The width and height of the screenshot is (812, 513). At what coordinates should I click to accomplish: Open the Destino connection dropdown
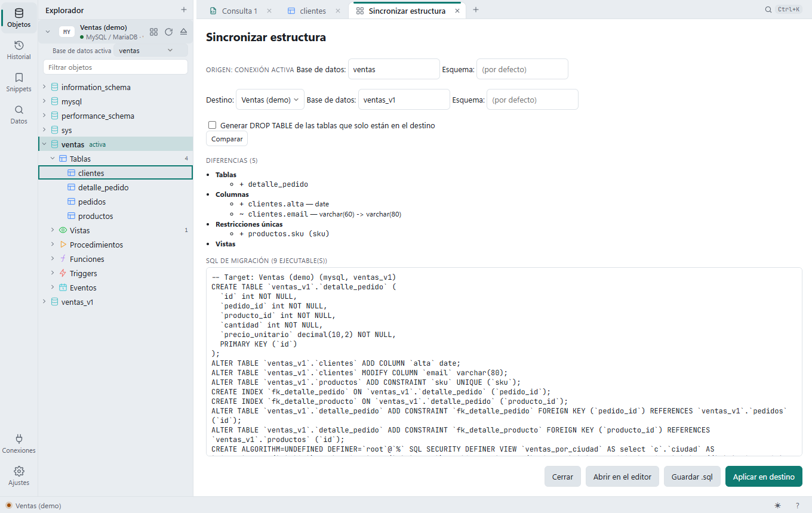(x=270, y=100)
